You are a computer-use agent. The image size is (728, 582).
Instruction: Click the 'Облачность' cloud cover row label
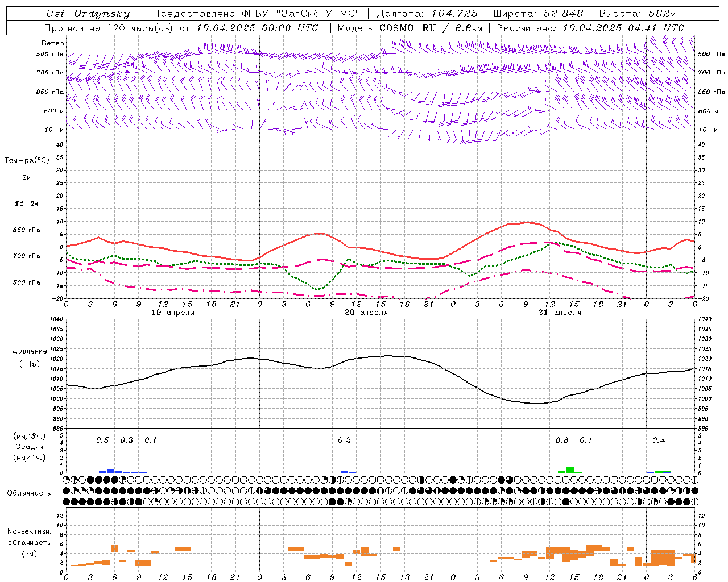pyautogui.click(x=29, y=493)
